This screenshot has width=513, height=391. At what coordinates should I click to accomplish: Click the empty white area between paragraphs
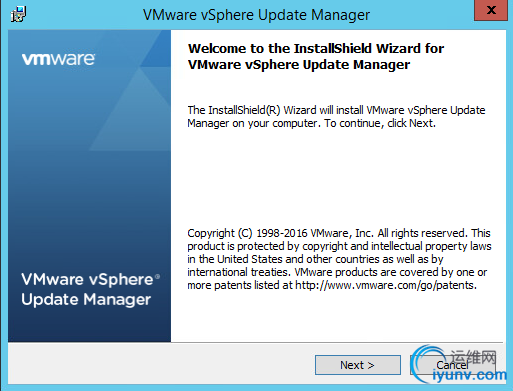coord(337,178)
